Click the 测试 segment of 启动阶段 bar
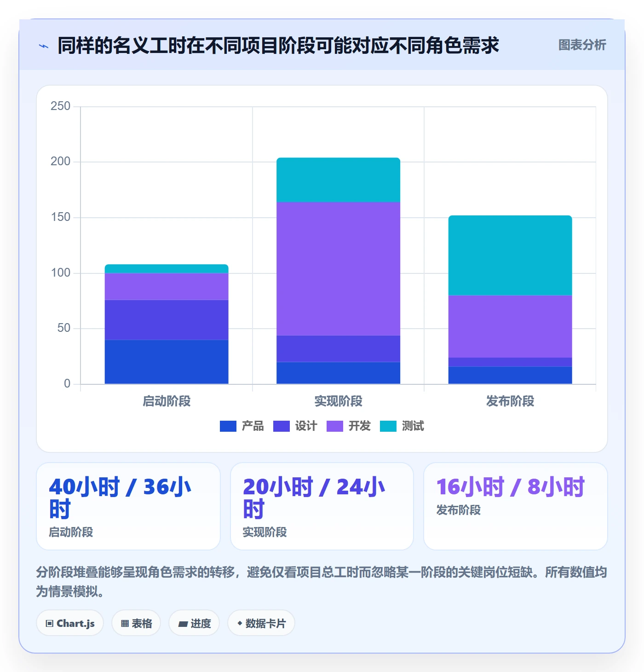The image size is (644, 672). [167, 269]
